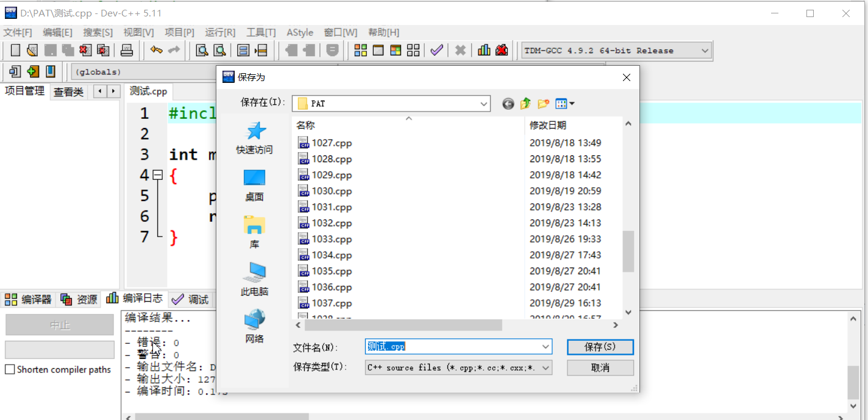This screenshot has width=868, height=420.
Task: Create new folder in Save dialog
Action: coord(543,104)
